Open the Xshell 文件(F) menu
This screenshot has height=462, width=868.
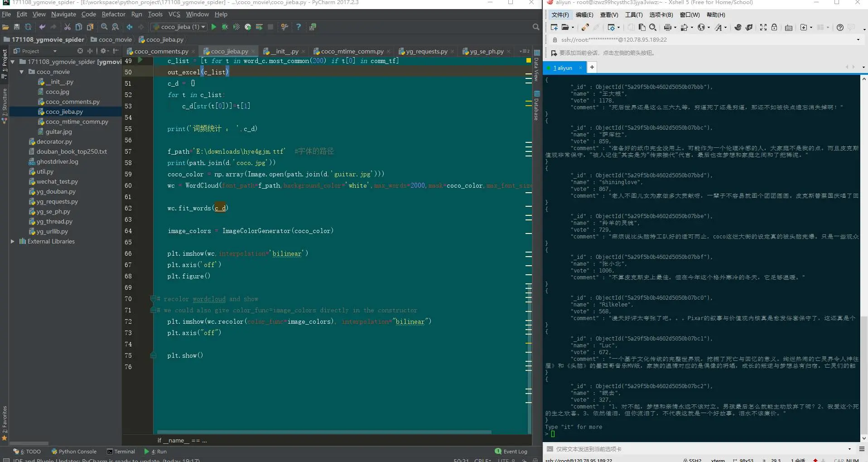[x=560, y=15]
